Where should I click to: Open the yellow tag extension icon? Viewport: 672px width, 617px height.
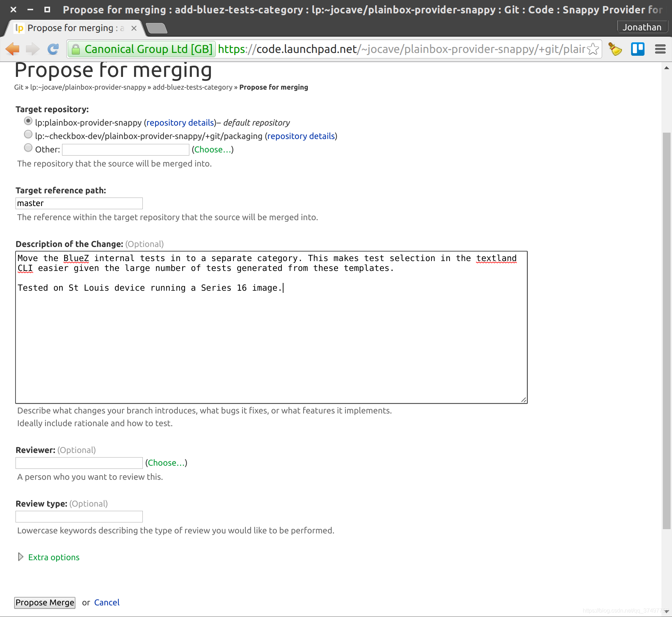pyautogui.click(x=615, y=49)
